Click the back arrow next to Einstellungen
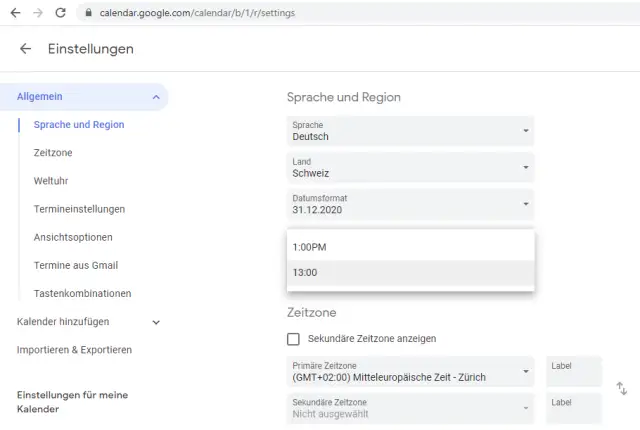The width and height of the screenshot is (640, 430). click(25, 49)
